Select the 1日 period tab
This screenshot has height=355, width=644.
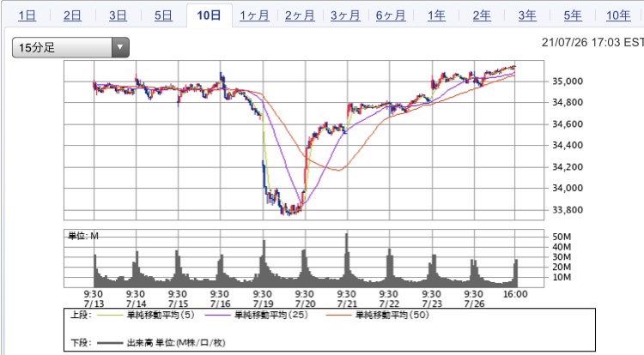(27, 15)
